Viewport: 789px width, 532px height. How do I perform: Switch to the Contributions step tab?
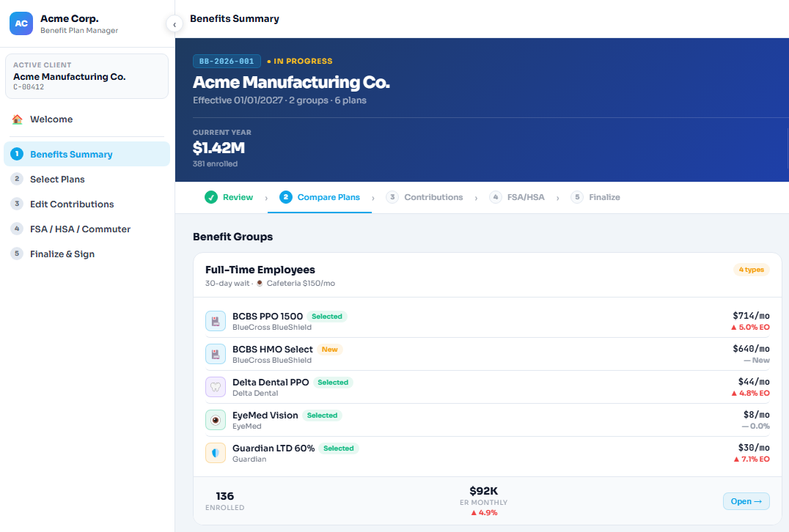click(424, 197)
